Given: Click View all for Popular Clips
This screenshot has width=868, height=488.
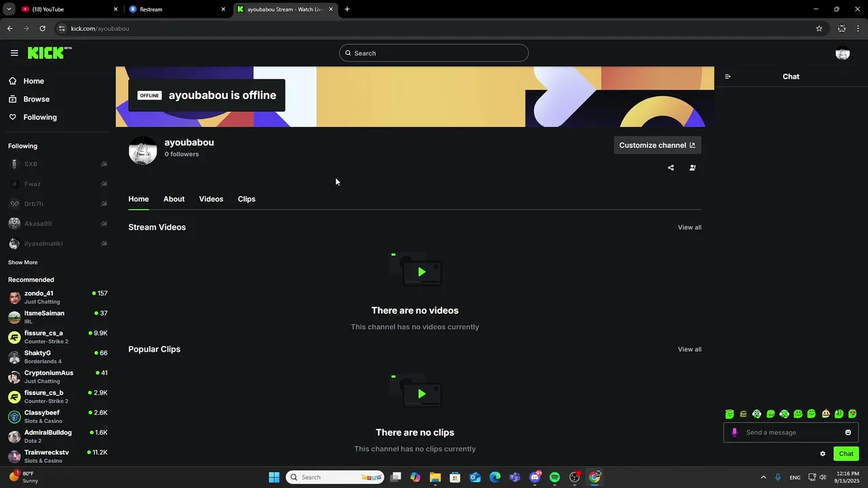Looking at the screenshot, I should coord(690,349).
